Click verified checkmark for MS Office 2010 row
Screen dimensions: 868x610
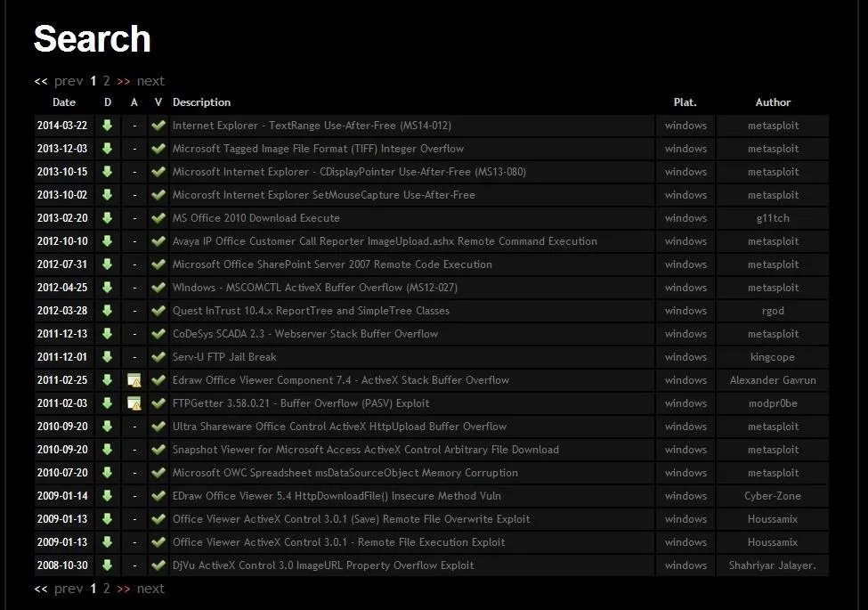158,218
